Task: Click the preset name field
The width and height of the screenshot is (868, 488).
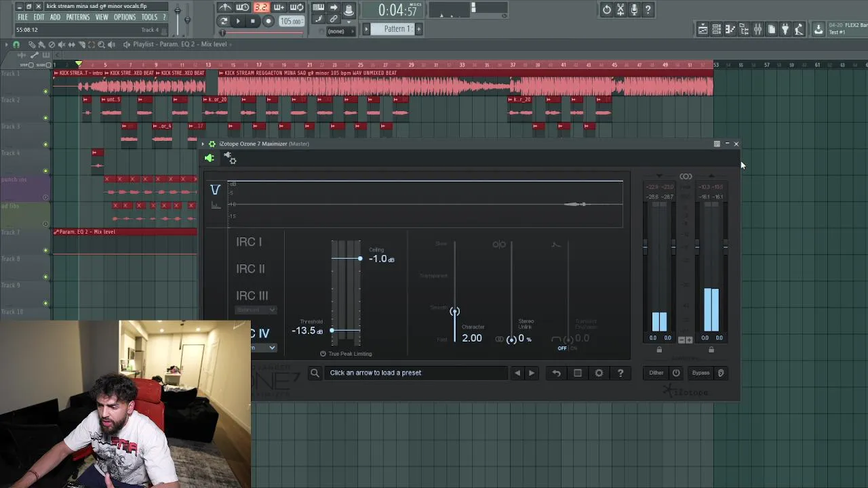Action: click(415, 373)
